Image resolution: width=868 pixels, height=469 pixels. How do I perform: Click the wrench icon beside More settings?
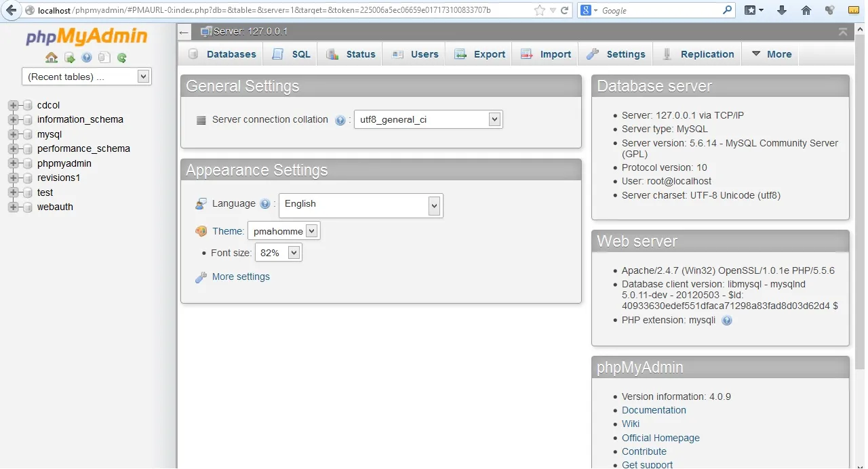pyautogui.click(x=201, y=277)
